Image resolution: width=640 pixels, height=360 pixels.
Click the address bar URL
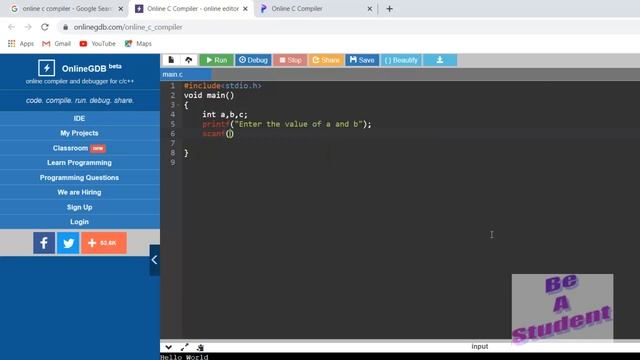[x=128, y=27]
